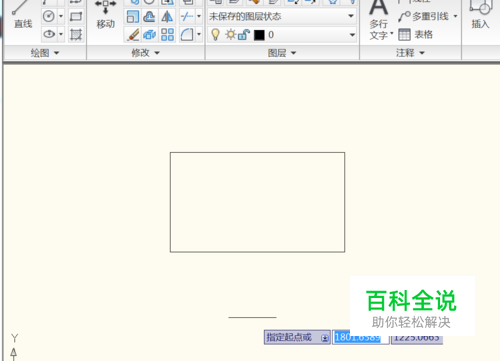
Task: Open the 未保存的图层状态 layer state dropdown
Action: tap(282, 16)
